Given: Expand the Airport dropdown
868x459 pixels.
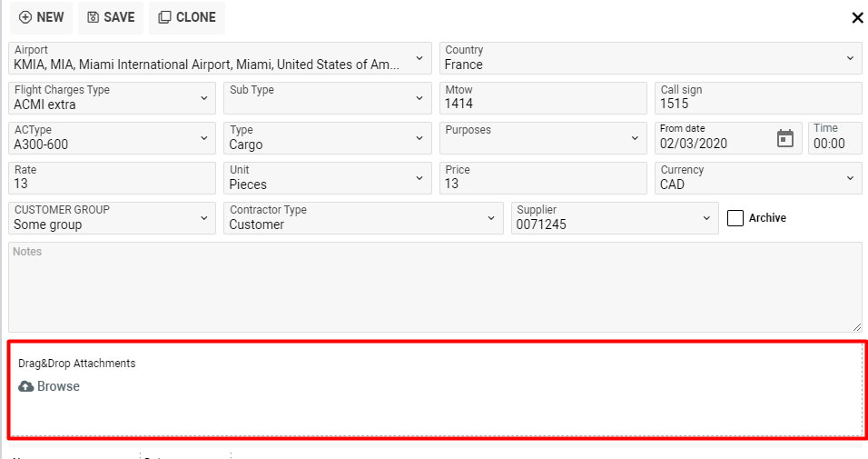Looking at the screenshot, I should click(419, 58).
